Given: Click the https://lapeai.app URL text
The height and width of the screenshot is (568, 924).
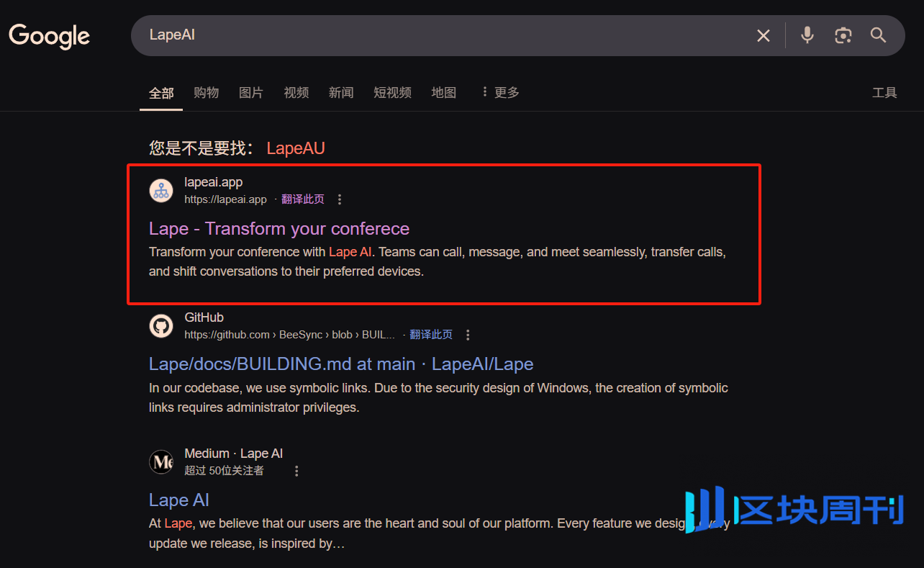Looking at the screenshot, I should (225, 199).
